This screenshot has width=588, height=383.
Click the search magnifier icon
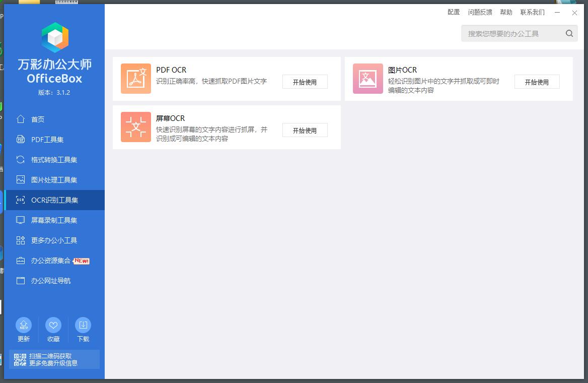(569, 33)
